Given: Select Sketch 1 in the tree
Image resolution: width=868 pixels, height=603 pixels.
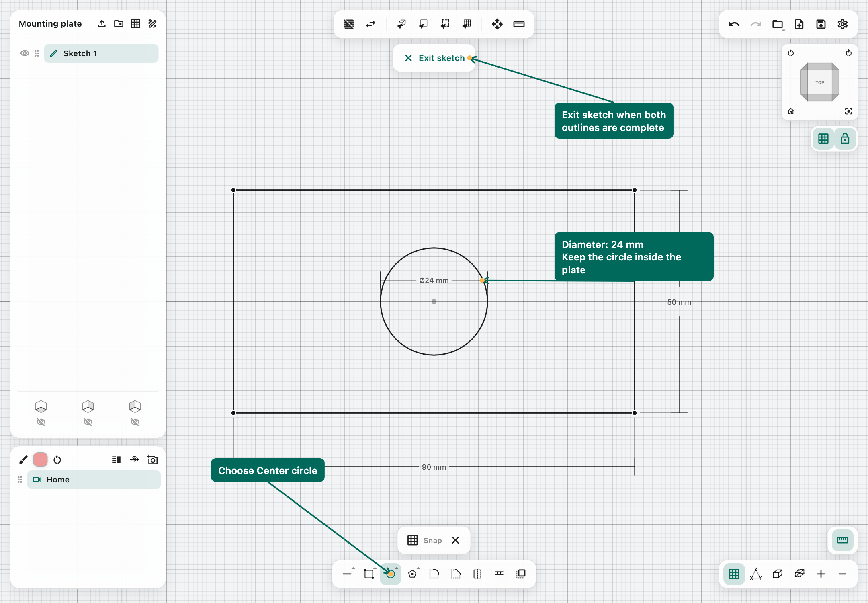Looking at the screenshot, I should coord(101,53).
